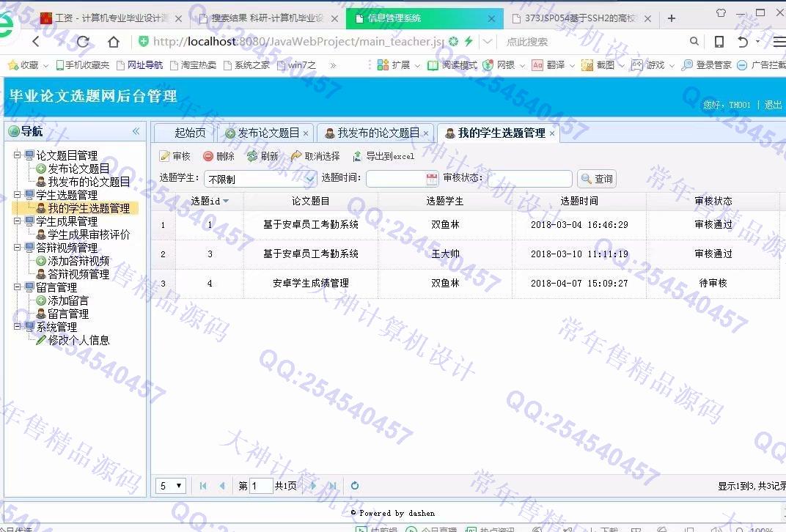
Task: Click the browser back arrow
Action: pos(36,42)
